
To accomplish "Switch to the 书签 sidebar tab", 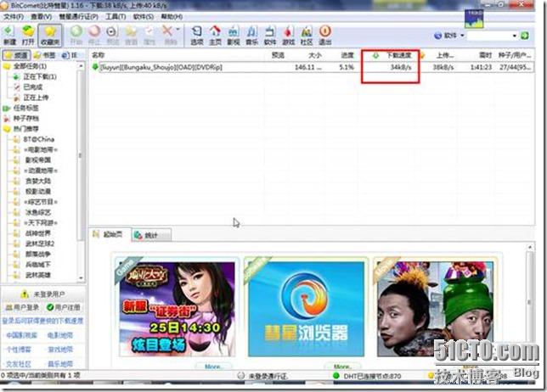I will [x=45, y=55].
